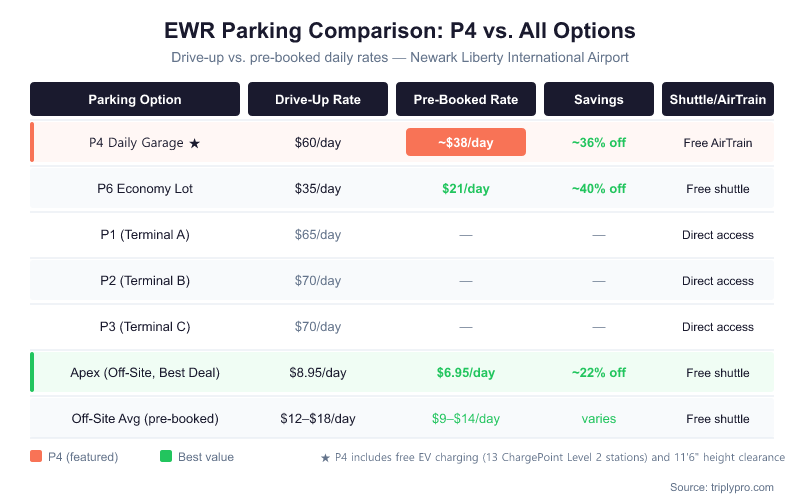Viewport: 800px width, 500px height.
Task: Click the Source: triplypro.com credit
Action: coord(722,487)
